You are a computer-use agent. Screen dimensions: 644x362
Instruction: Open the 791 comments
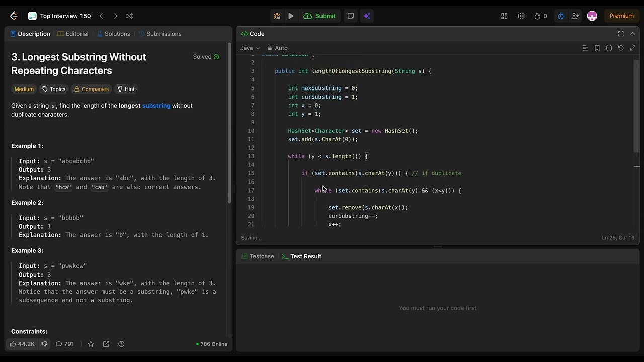tap(65, 344)
